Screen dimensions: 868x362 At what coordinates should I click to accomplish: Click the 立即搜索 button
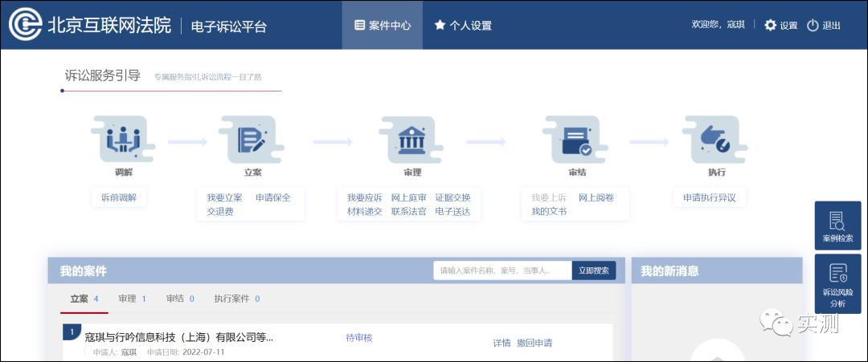click(593, 270)
